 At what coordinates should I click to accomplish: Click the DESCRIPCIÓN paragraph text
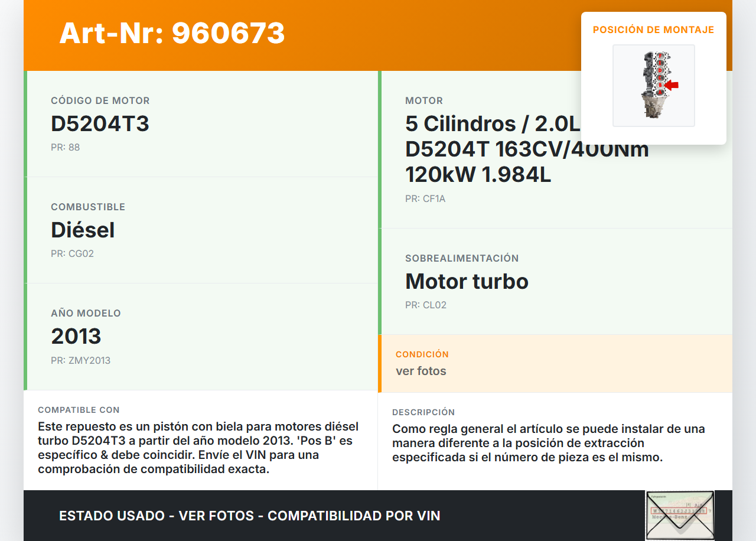point(548,443)
